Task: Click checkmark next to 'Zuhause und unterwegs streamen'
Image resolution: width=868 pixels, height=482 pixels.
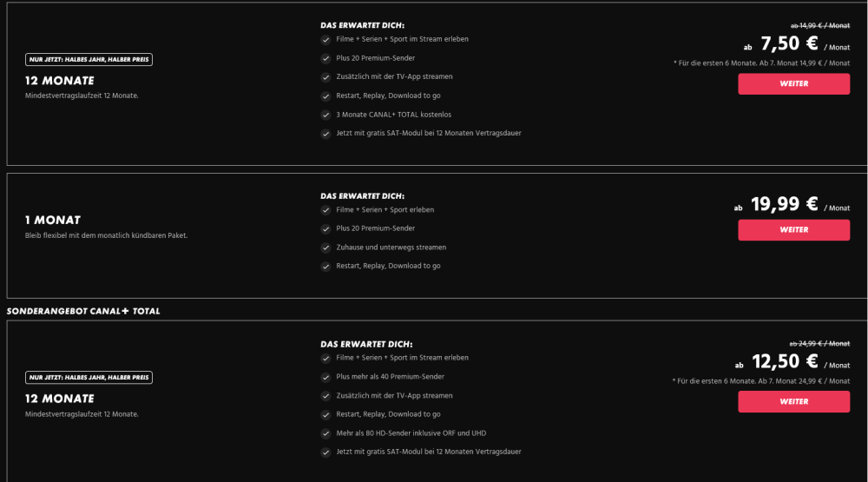Action: click(325, 248)
